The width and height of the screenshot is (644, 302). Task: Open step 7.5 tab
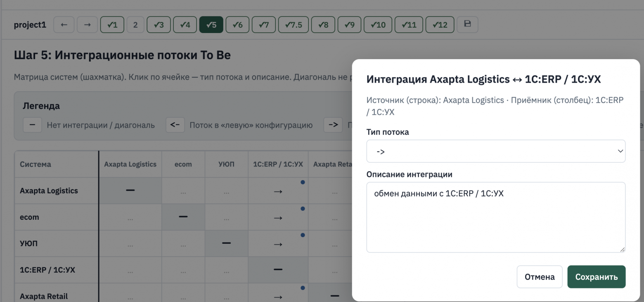[293, 25]
